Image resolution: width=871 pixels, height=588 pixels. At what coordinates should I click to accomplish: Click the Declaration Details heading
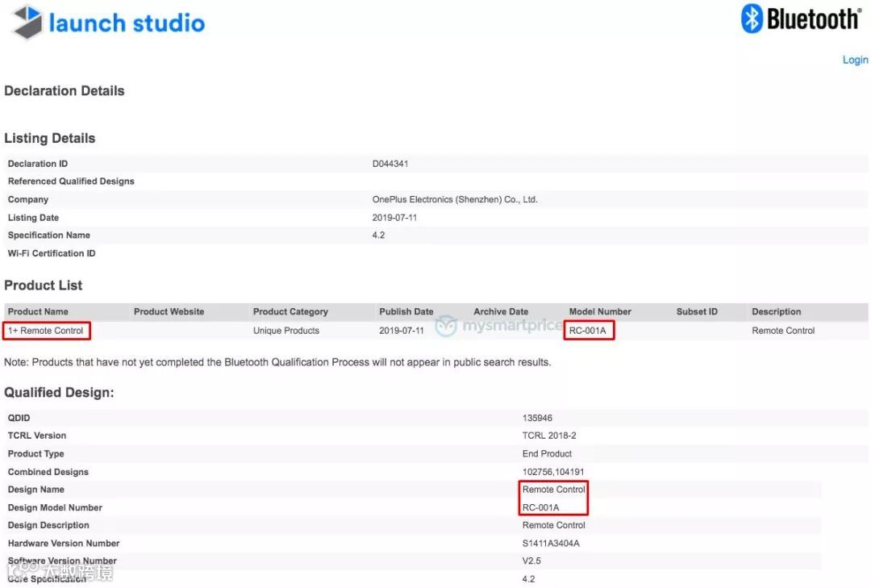tap(65, 90)
